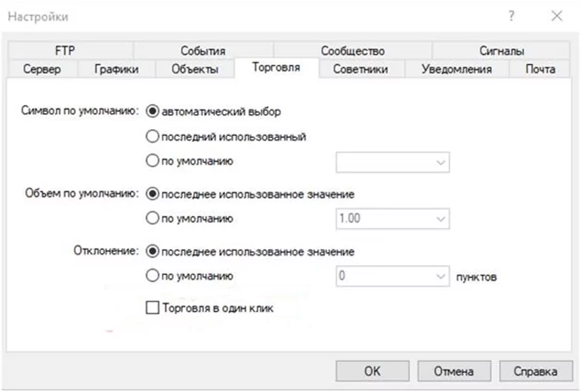Select the Сервер tab
This screenshot has height=392, width=581.
pos(42,69)
